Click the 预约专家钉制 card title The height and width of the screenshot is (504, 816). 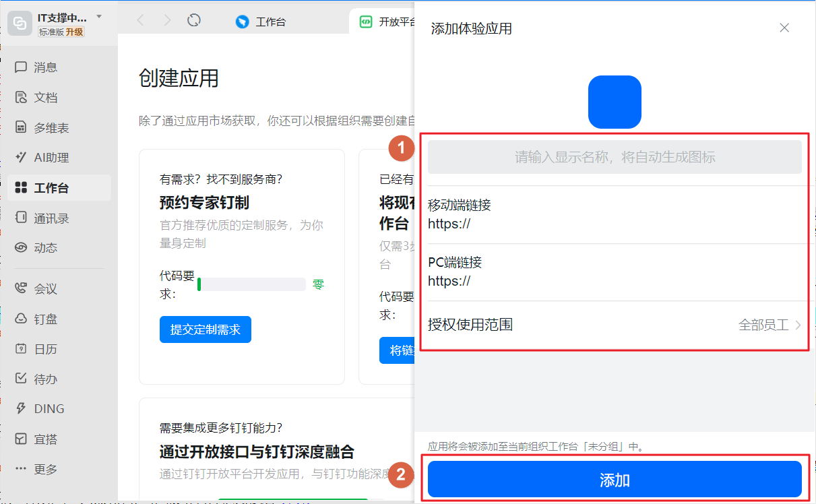click(204, 203)
